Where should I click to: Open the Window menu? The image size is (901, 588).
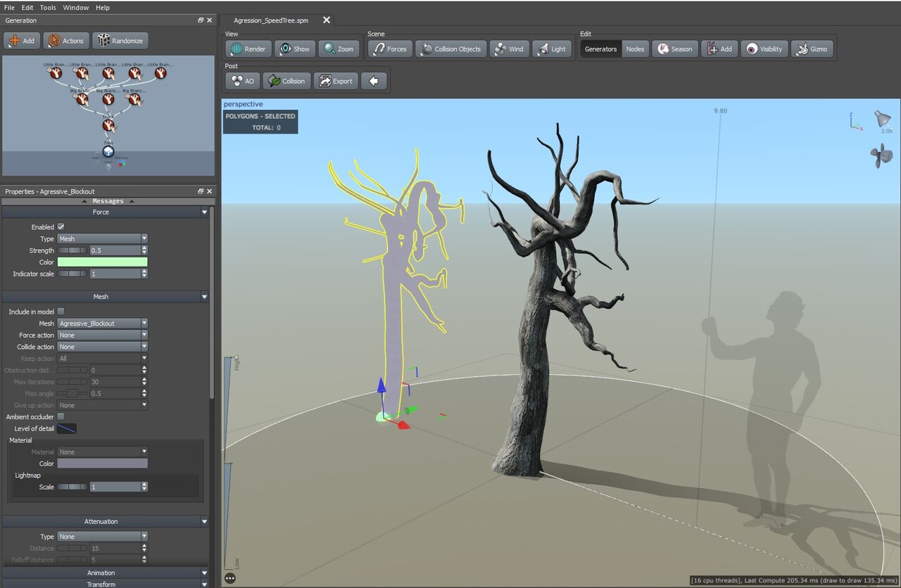pyautogui.click(x=75, y=7)
